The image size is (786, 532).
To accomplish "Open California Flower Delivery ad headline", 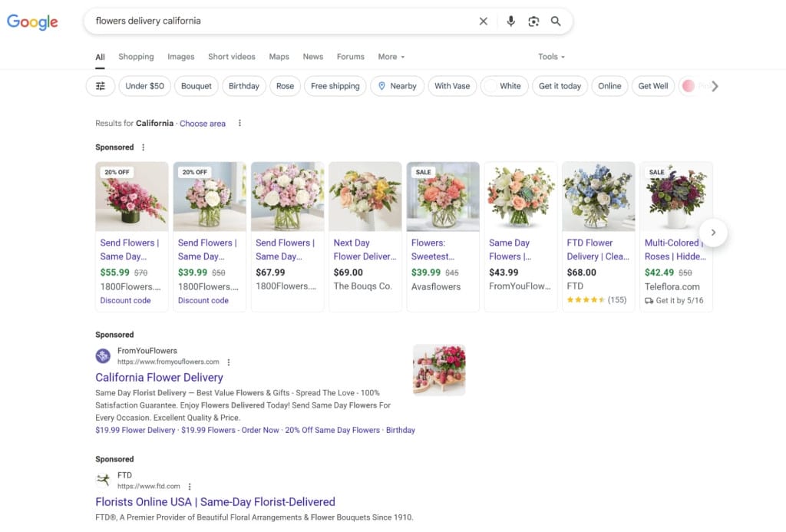I will [159, 377].
